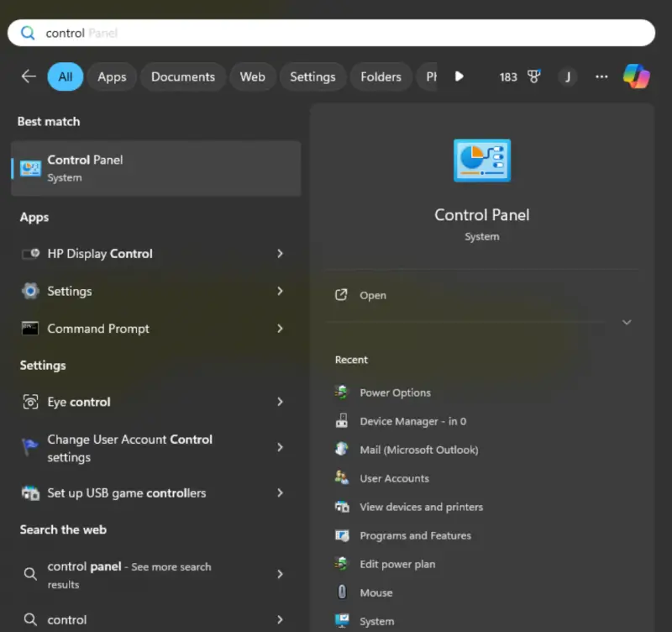The image size is (672, 632).
Task: Show more search filter categories
Action: [x=459, y=76]
